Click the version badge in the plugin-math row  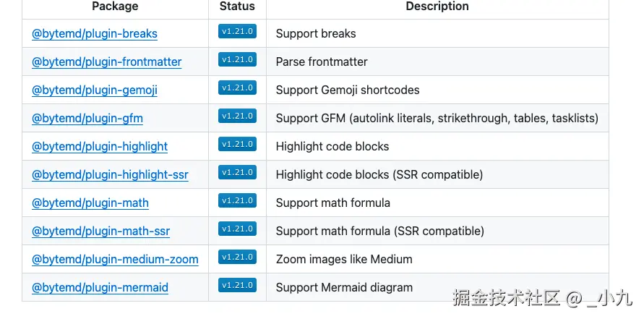click(237, 201)
